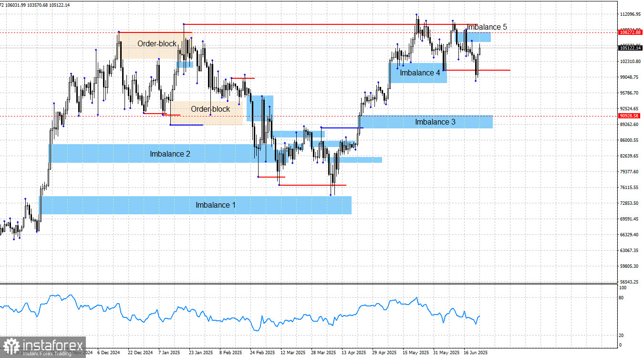Click the 69591.45 price axis value
Image resolution: width=644 pixels, height=358 pixels.
pyautogui.click(x=630, y=219)
